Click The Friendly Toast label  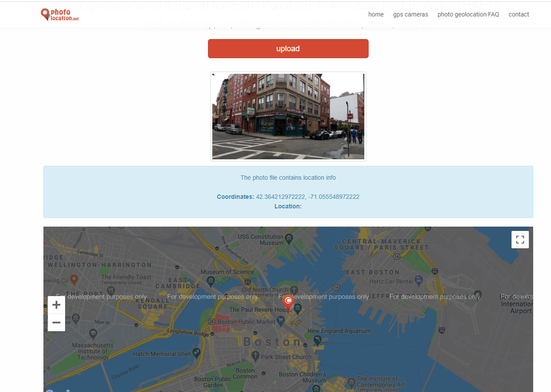126,277
